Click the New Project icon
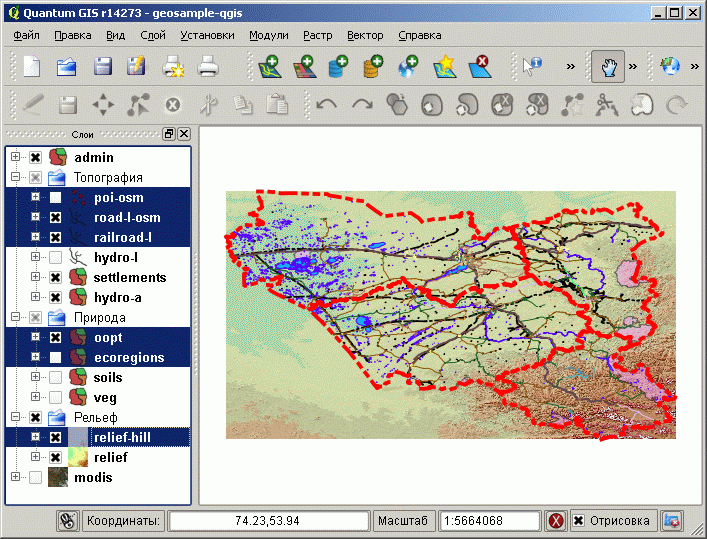The width and height of the screenshot is (707, 539). 33,67
